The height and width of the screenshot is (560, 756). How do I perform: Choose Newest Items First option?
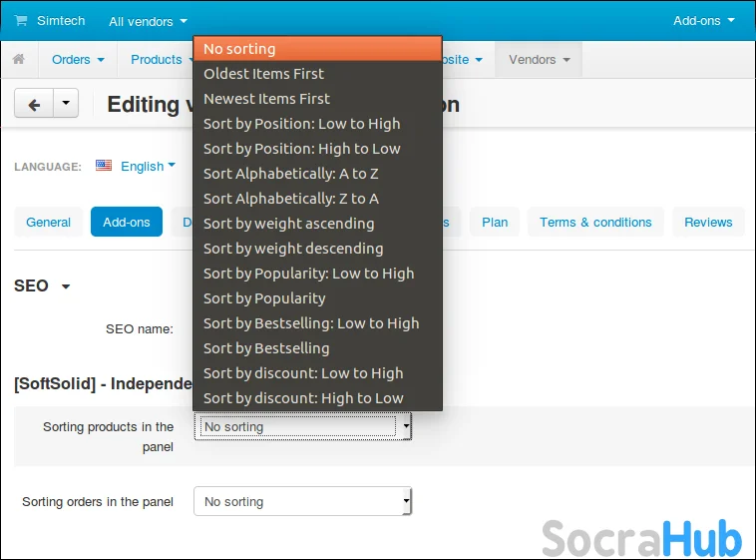[x=266, y=99]
